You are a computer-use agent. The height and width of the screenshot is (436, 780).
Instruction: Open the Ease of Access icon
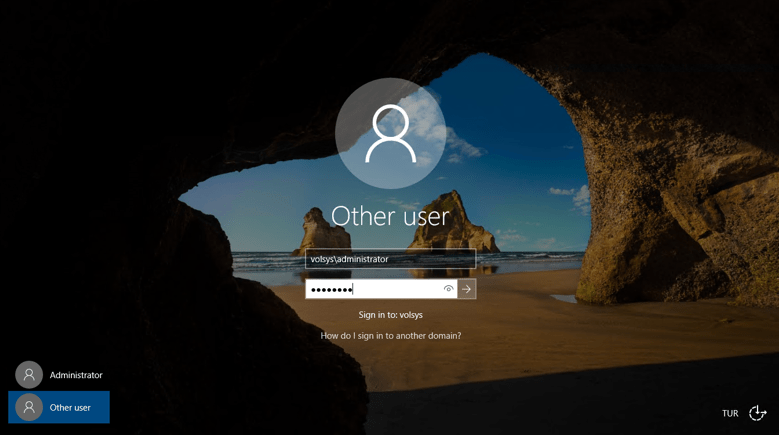[757, 413]
